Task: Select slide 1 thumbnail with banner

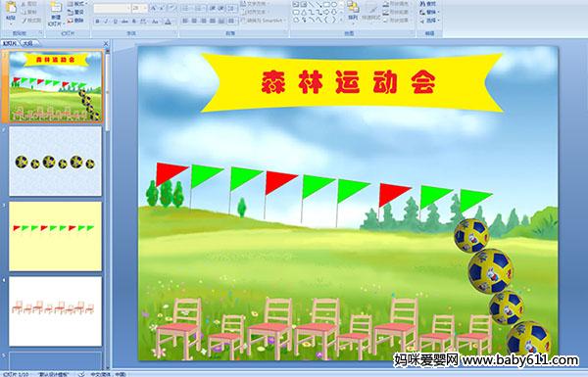Action: (55, 86)
